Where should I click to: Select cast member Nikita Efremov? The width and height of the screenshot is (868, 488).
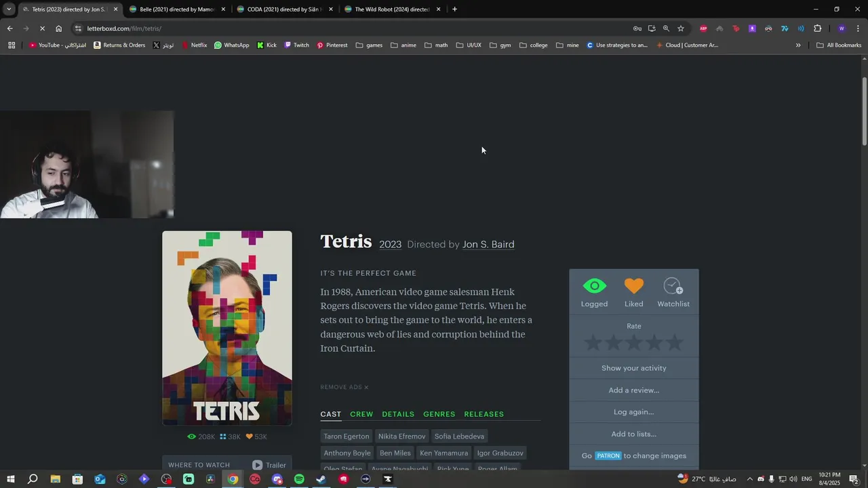click(x=402, y=436)
